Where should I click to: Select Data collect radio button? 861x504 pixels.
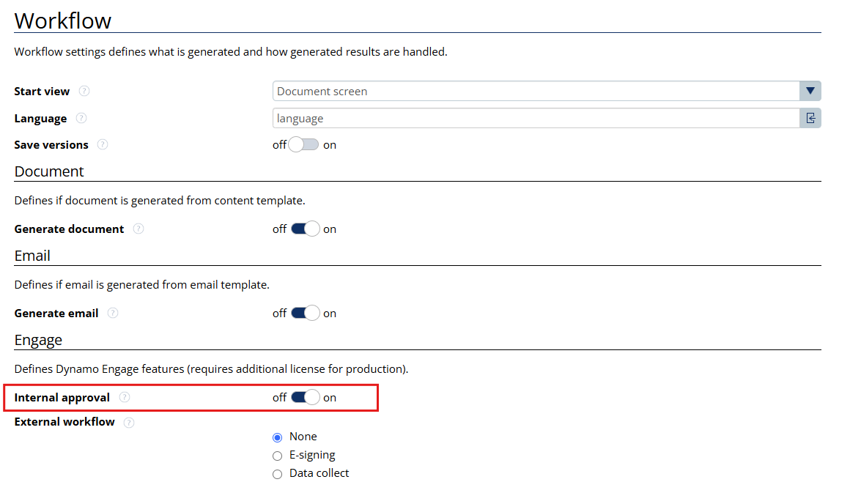(x=277, y=475)
